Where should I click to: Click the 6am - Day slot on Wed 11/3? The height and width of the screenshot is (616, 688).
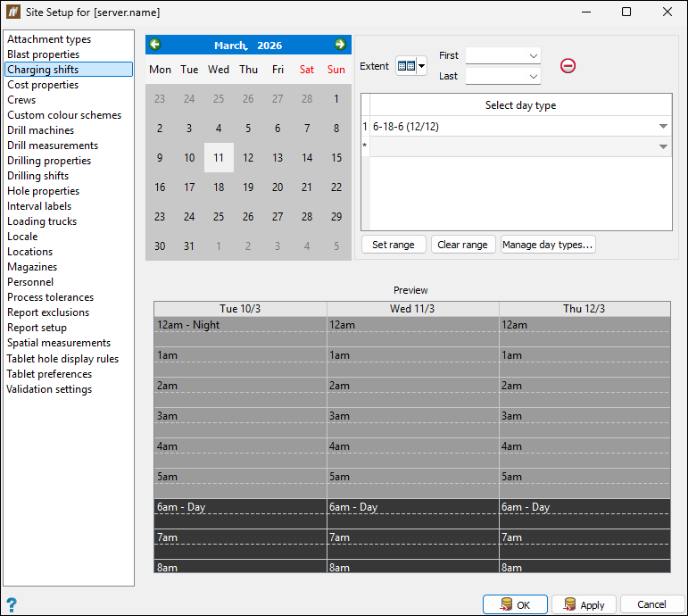tap(412, 513)
